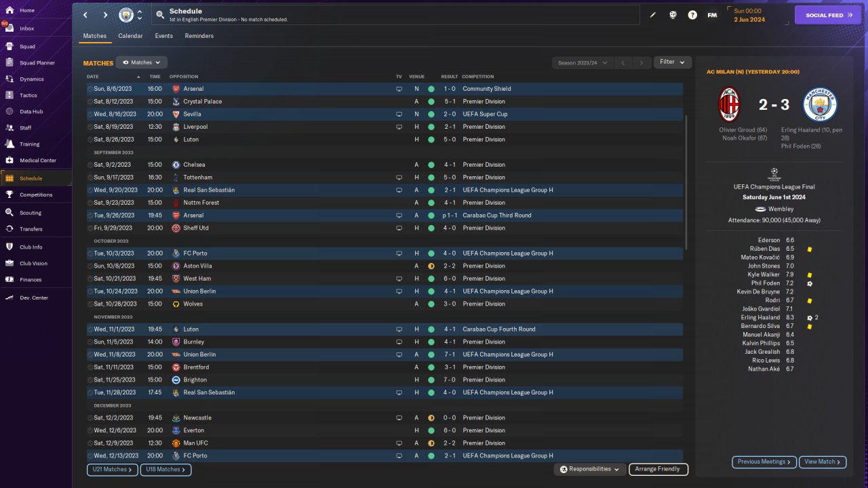This screenshot has height=488, width=868.
Task: Select Schedule in the sidebar menu
Action: tap(36, 178)
